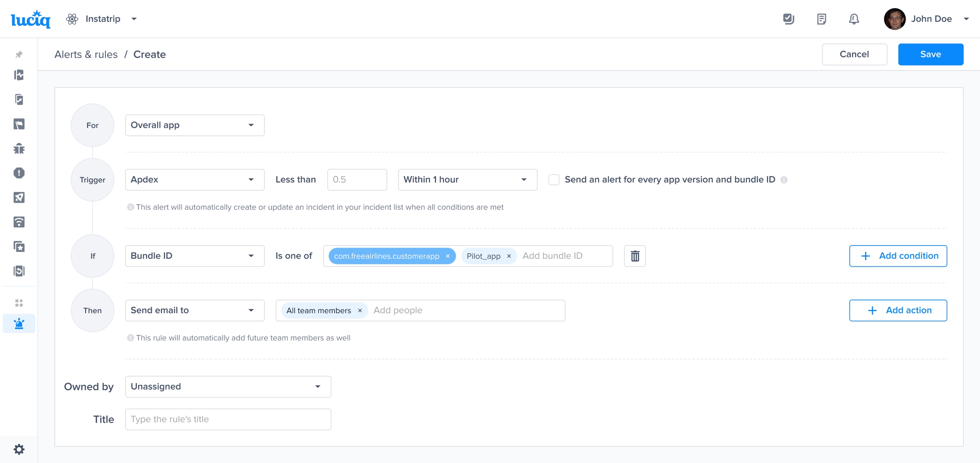
Task: Expand the Apdex trigger dropdown
Action: point(194,180)
